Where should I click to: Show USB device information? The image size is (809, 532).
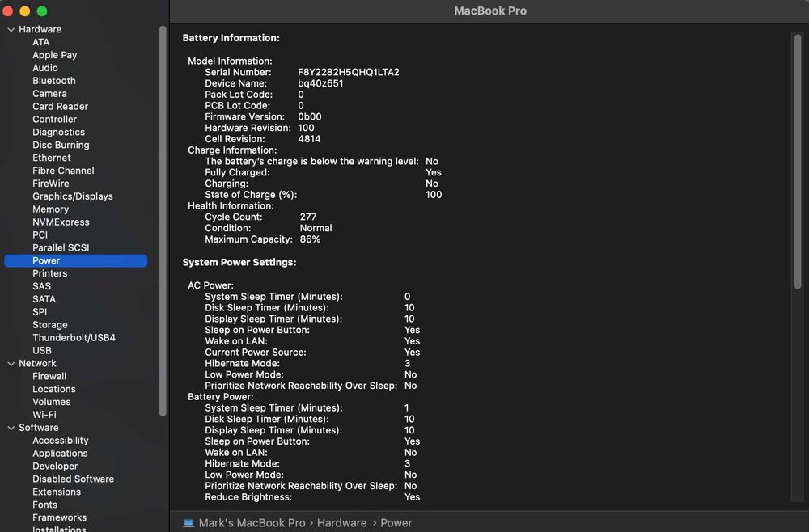click(x=42, y=351)
